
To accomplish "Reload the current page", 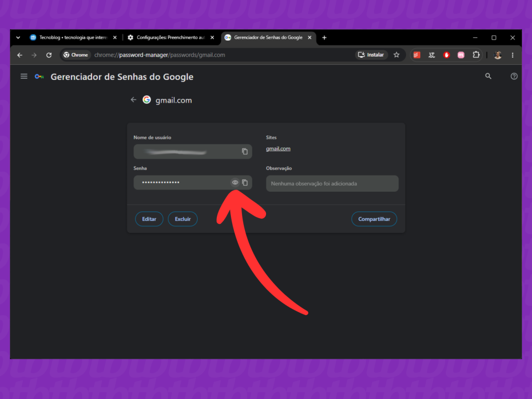I will pos(49,55).
